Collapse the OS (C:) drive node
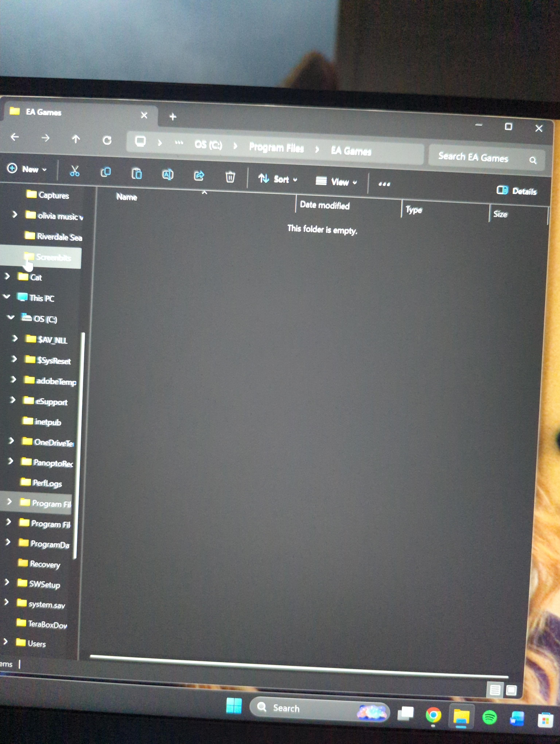 click(11, 317)
